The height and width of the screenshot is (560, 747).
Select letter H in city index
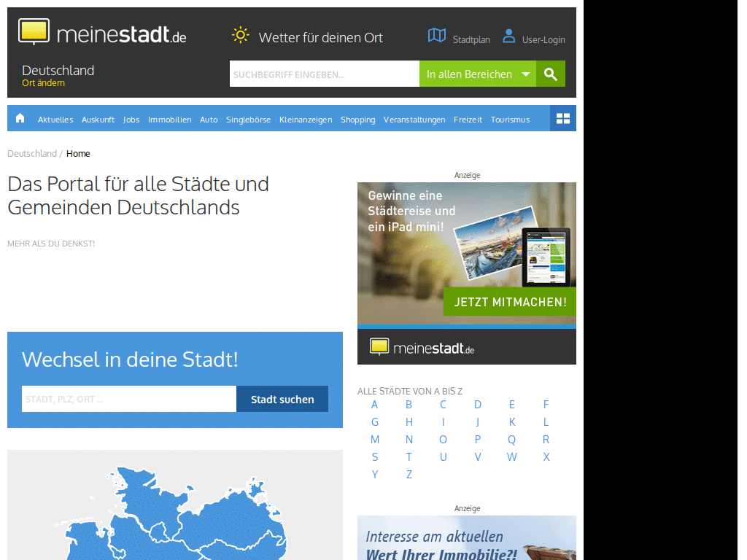(409, 422)
